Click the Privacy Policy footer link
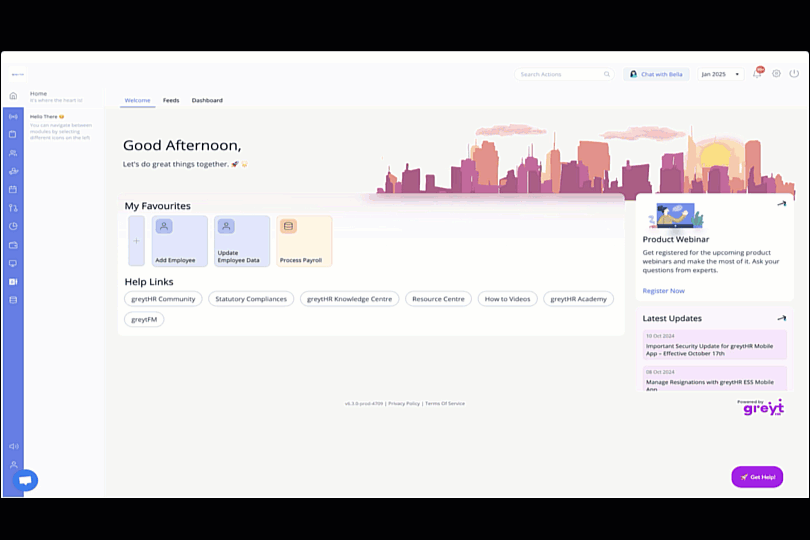This screenshot has height=540, width=810. [404, 404]
